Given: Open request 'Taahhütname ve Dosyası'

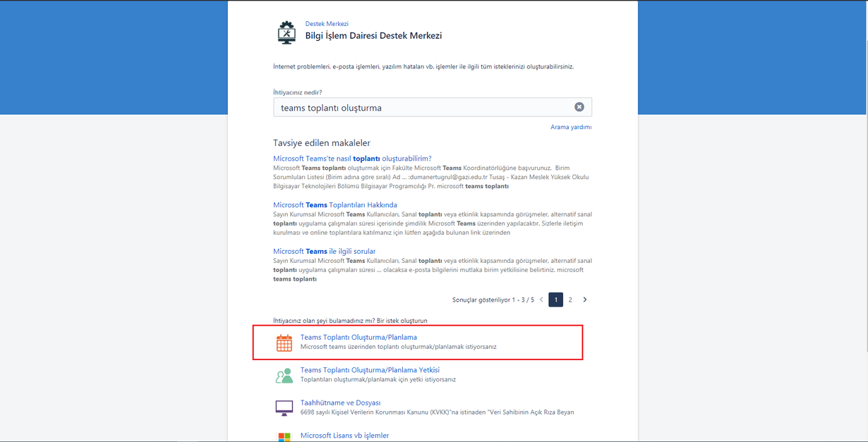Looking at the screenshot, I should pos(340,403).
